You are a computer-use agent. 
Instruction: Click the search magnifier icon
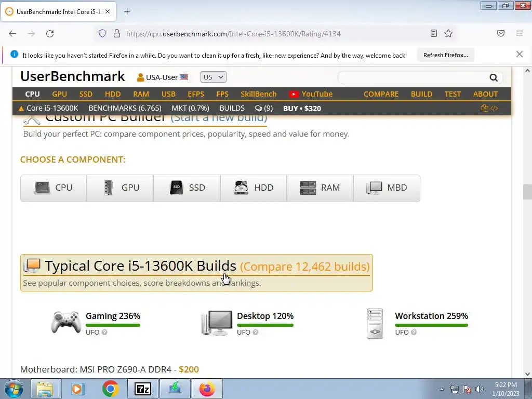tap(494, 78)
